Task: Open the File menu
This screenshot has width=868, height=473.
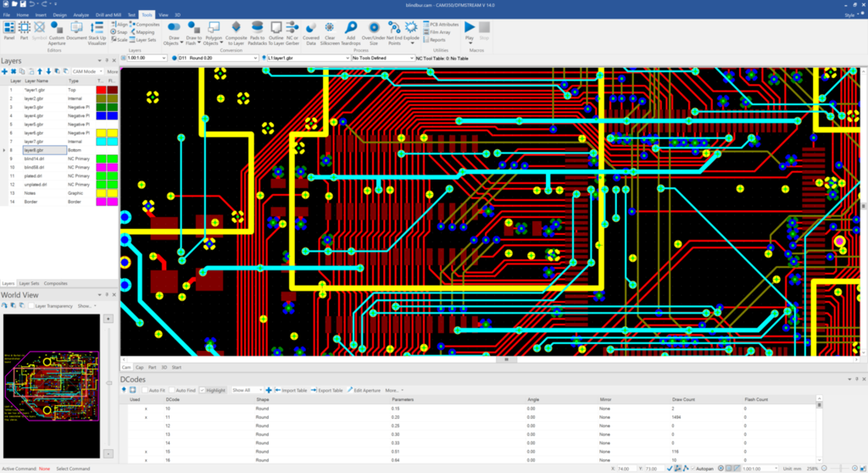Action: coord(7,15)
